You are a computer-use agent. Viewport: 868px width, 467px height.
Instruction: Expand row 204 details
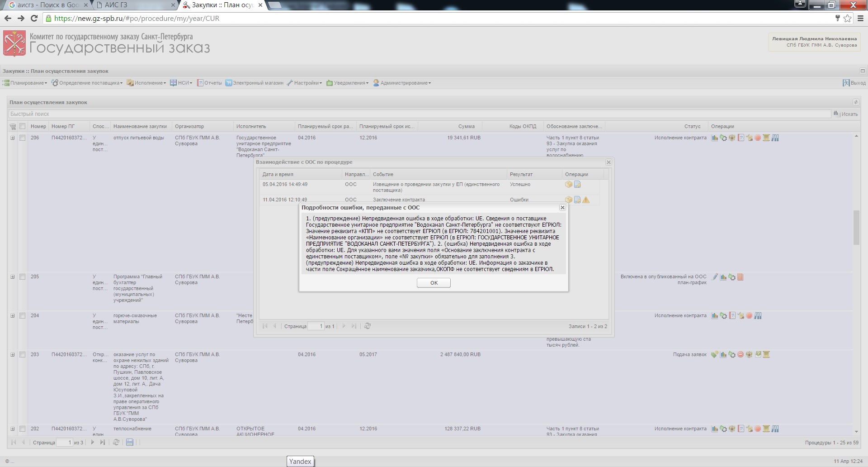[x=13, y=316]
